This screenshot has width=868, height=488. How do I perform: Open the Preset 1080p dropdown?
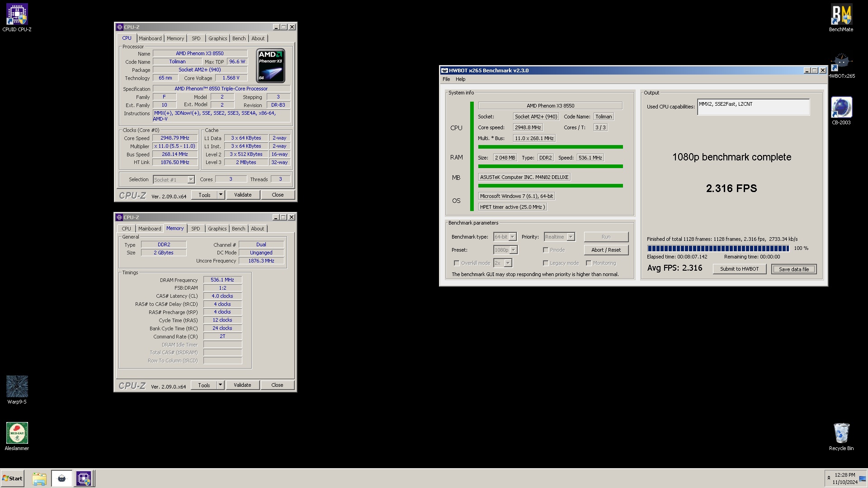coord(505,250)
